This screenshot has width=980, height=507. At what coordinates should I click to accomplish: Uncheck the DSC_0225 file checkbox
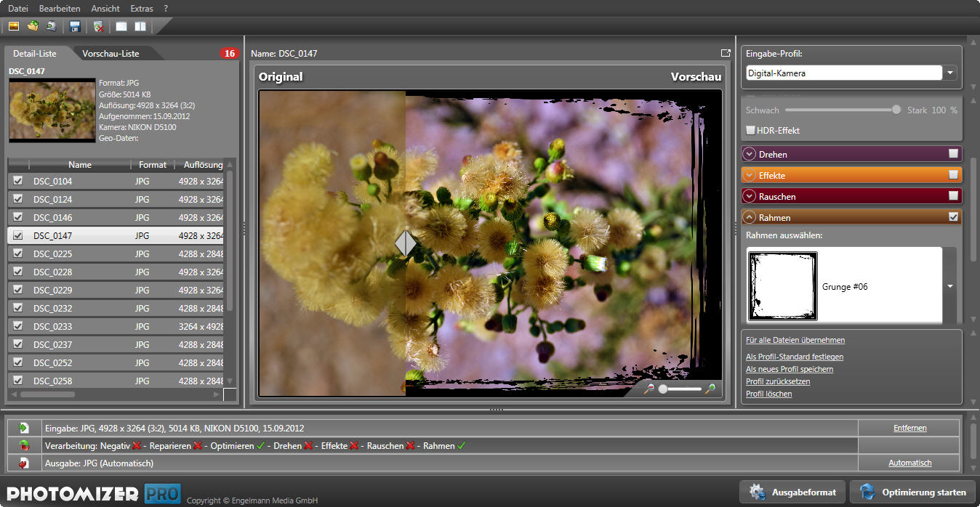[18, 253]
